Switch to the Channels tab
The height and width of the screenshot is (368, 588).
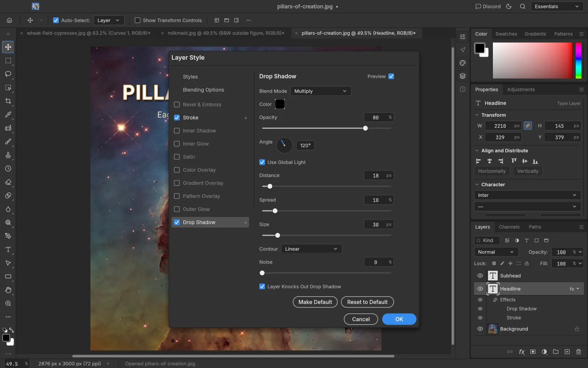509,227
